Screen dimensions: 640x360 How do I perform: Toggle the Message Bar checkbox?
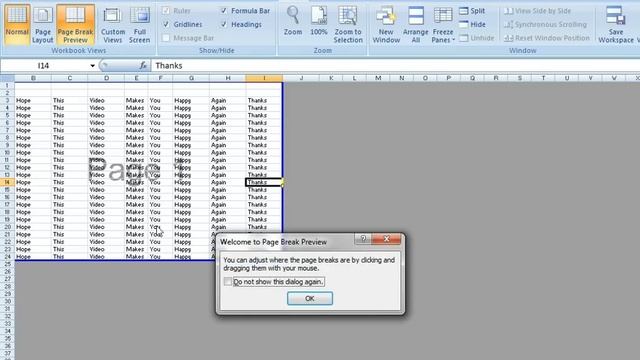166,38
